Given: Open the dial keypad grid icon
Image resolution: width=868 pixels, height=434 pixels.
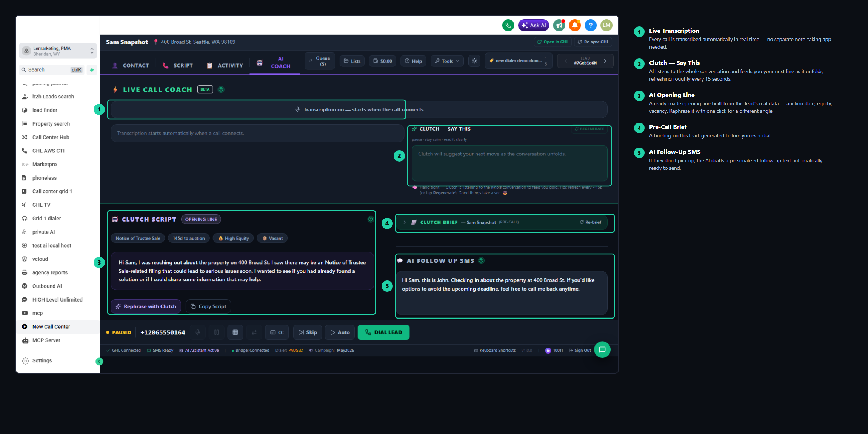Looking at the screenshot, I should (x=235, y=332).
